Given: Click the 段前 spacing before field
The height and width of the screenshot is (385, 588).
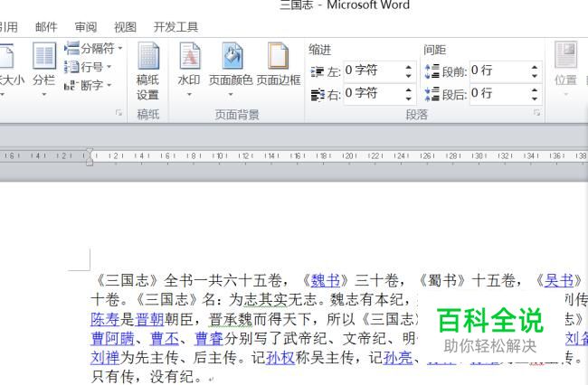Looking at the screenshot, I should [x=499, y=70].
